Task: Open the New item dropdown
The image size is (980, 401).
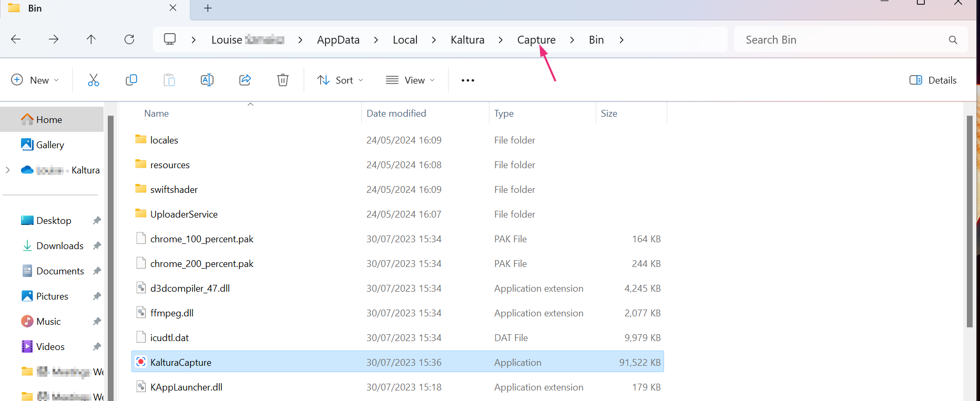Action: click(35, 80)
